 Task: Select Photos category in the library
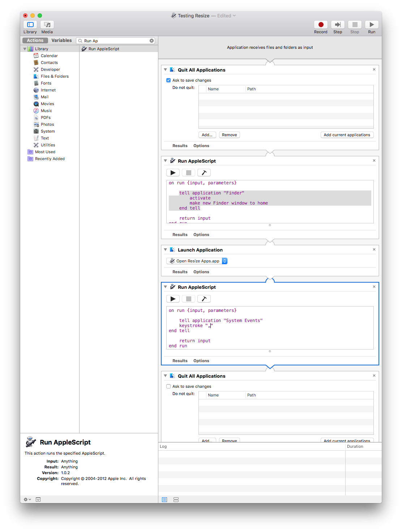47,124
